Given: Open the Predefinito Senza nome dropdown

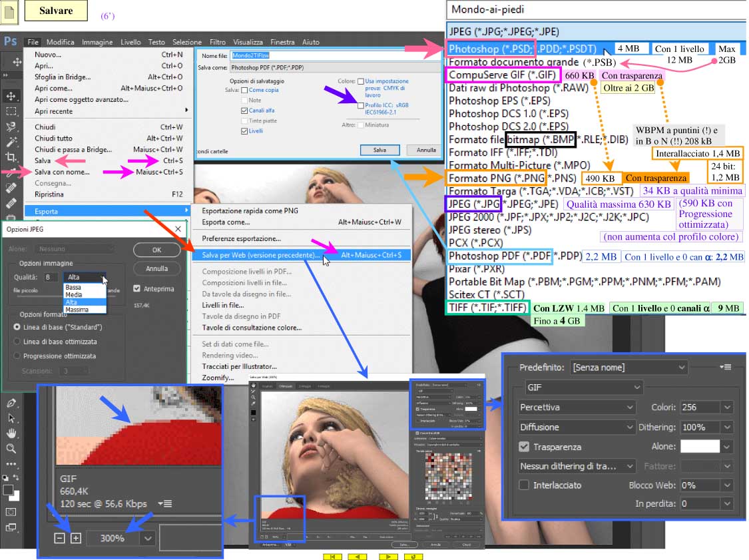Looking at the screenshot, I should pos(628,368).
